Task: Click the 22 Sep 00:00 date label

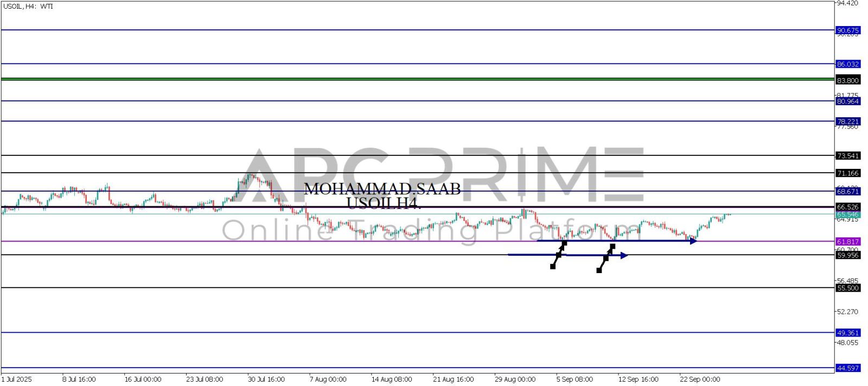Action: click(700, 379)
